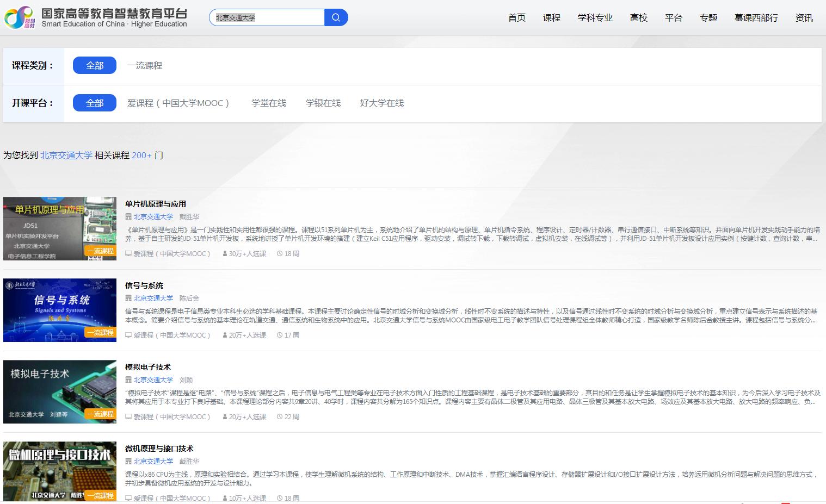Click 北京交通大学 link under 单片机原理与应用

pyautogui.click(x=153, y=217)
